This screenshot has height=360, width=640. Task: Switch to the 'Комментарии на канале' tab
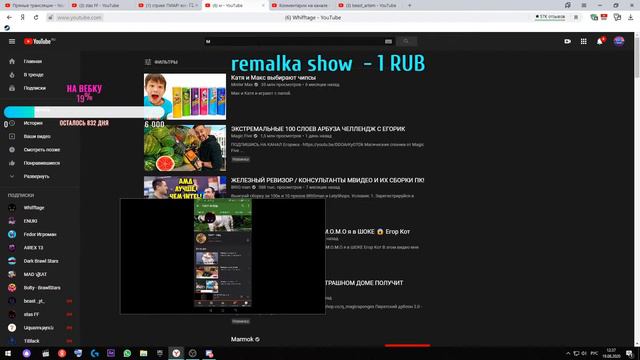[x=302, y=5]
